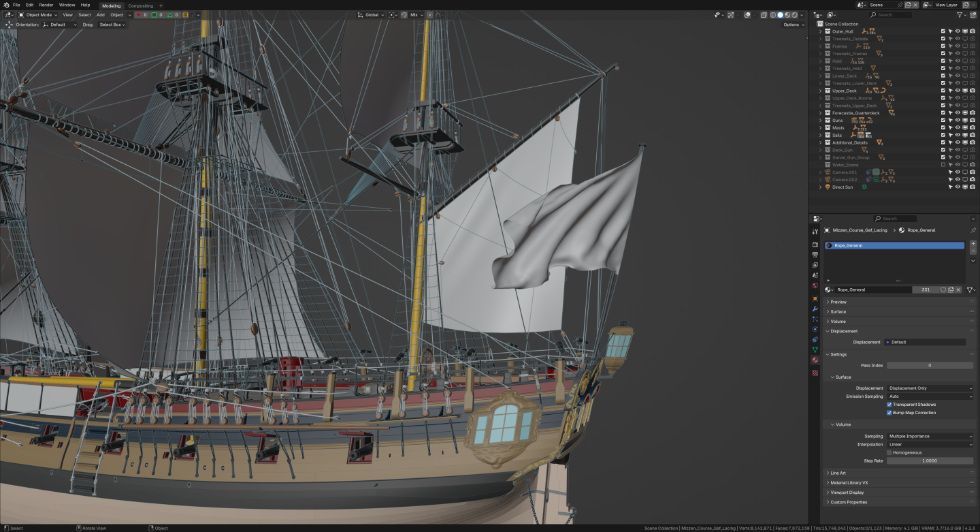The width and height of the screenshot is (980, 532).
Task: Open the Output properties tab
Action: click(815, 255)
